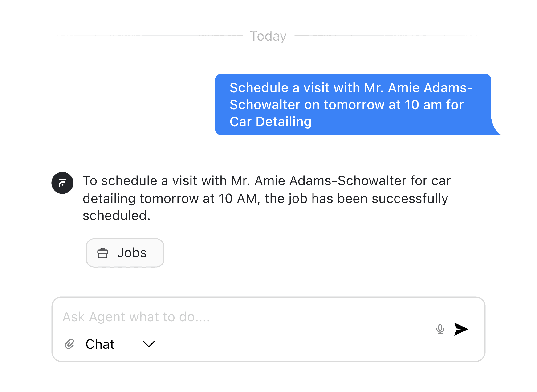This screenshot has height=392, width=537.
Task: Click "successfully" in the agent response
Action: (x=410, y=199)
